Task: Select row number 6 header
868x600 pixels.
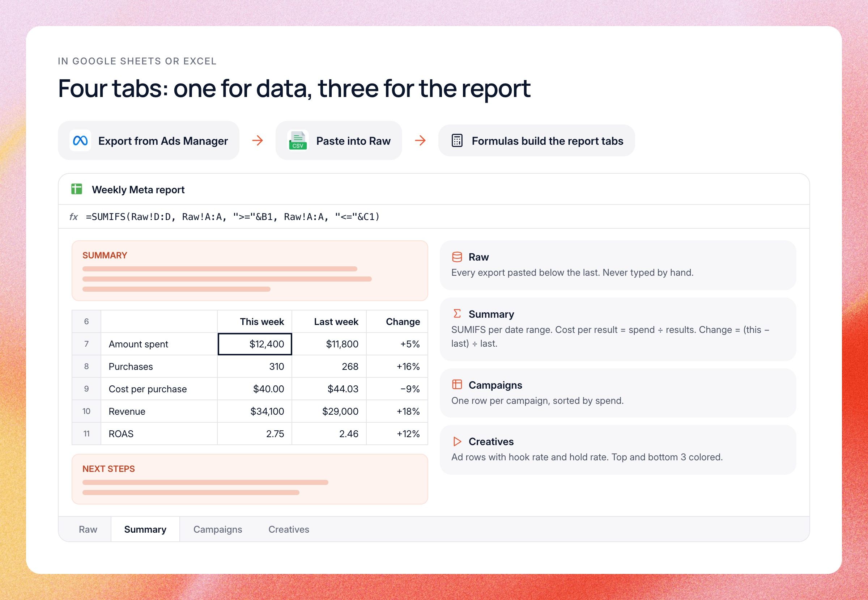Action: [86, 321]
